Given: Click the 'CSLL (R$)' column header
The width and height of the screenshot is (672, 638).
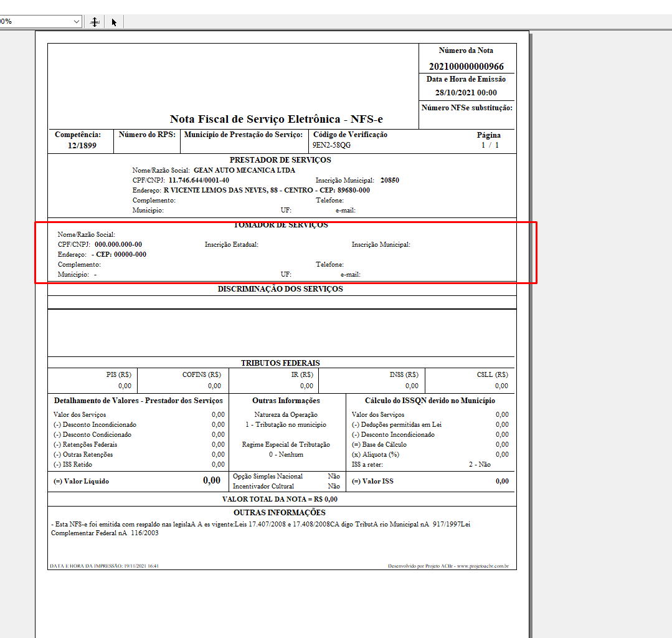Looking at the screenshot, I should click(493, 374).
